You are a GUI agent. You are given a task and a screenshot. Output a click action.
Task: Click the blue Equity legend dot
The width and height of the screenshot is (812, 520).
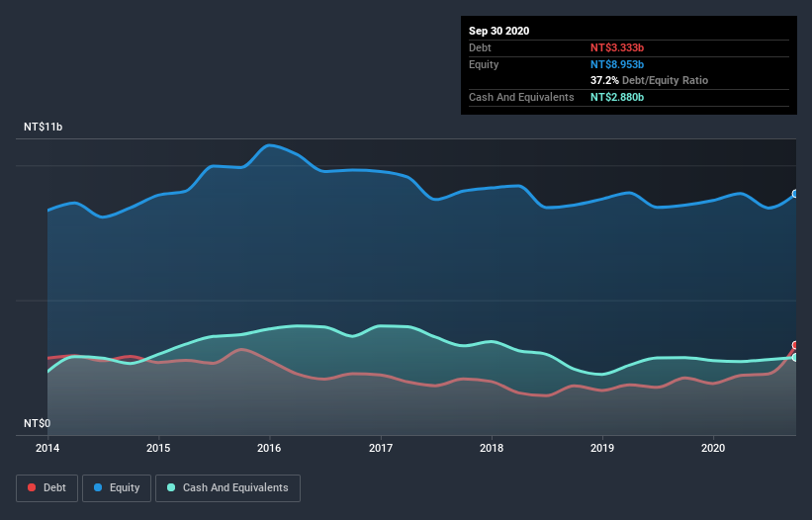tap(98, 487)
